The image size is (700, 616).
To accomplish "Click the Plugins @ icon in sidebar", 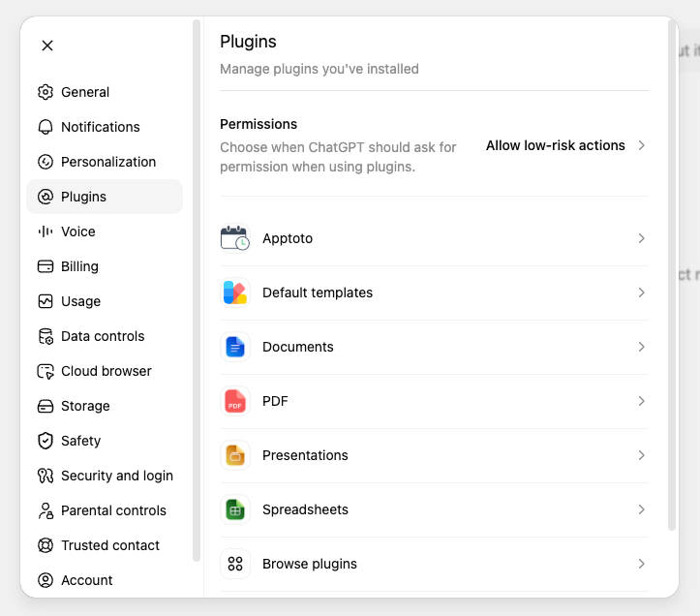I will pyautogui.click(x=46, y=197).
